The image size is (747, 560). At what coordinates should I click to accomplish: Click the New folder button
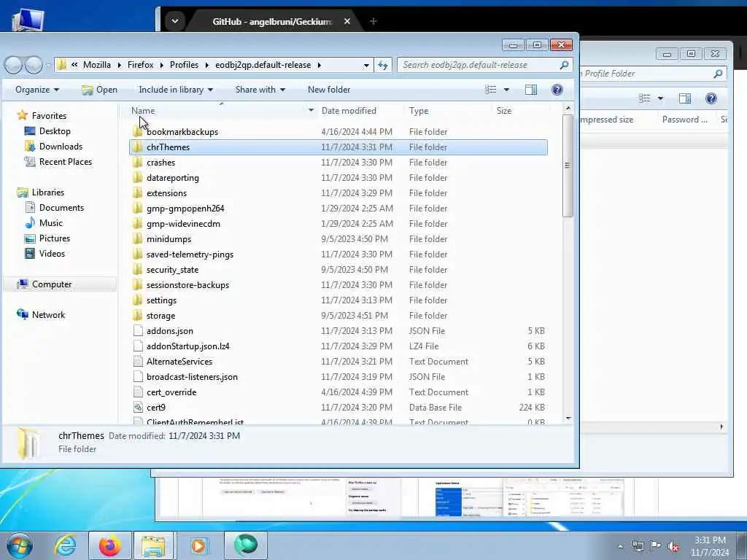coord(329,90)
